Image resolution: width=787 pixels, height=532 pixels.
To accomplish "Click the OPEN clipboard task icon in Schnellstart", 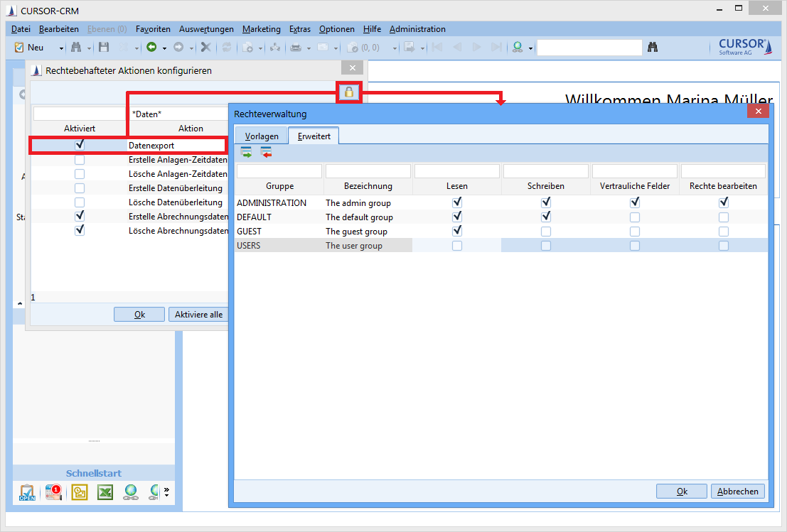I will (x=27, y=492).
